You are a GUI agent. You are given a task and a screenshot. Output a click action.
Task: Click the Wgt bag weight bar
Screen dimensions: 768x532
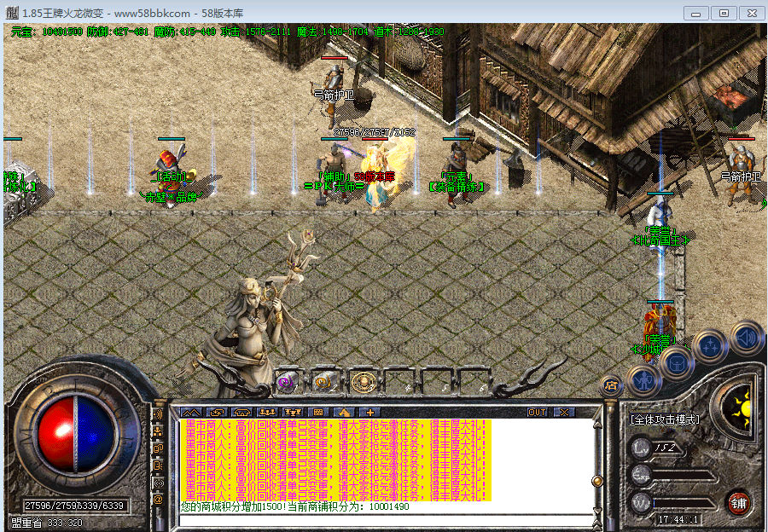[673, 502]
